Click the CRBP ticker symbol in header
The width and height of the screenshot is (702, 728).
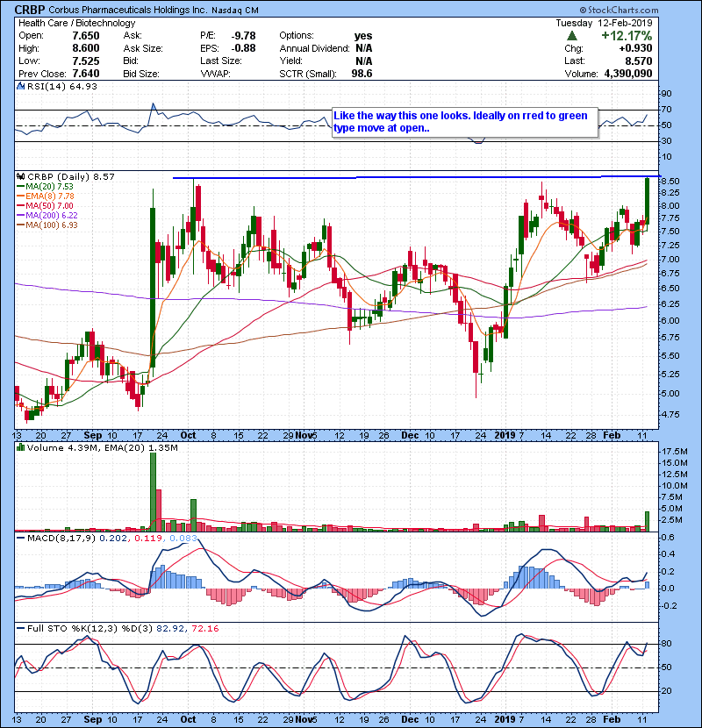pos(30,10)
